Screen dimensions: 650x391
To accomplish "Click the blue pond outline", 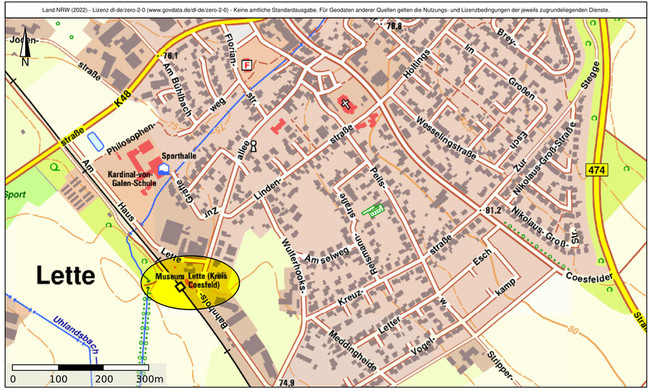I will (x=96, y=141).
